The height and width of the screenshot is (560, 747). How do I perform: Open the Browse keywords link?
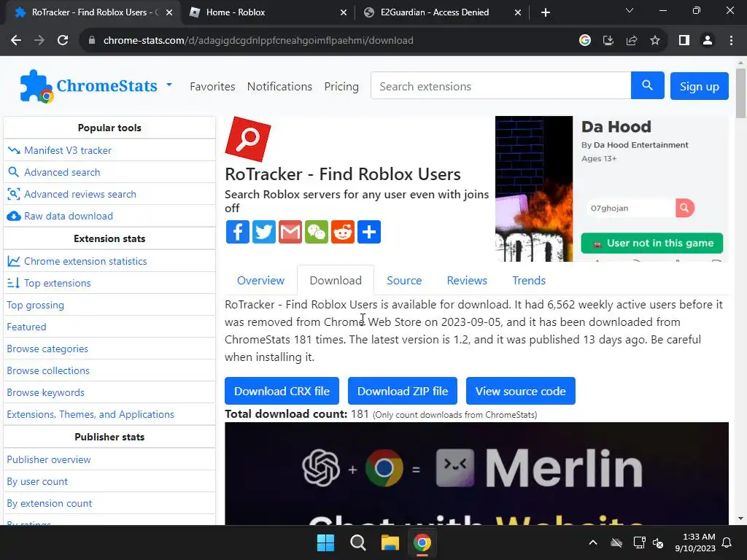[x=45, y=393]
